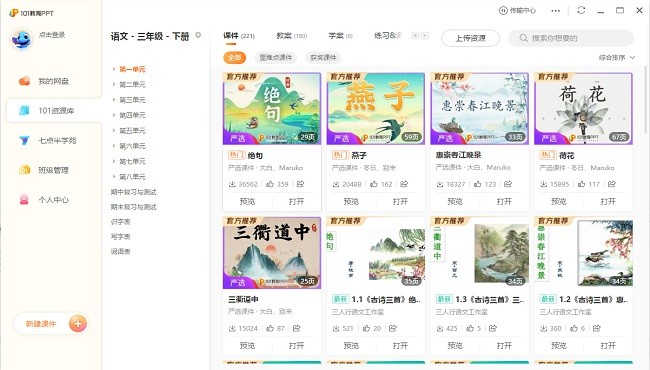Image resolution: width=650 pixels, height=370 pixels.
Task: Click the 语文-三年级-下册 textbook title
Action: (x=150, y=36)
